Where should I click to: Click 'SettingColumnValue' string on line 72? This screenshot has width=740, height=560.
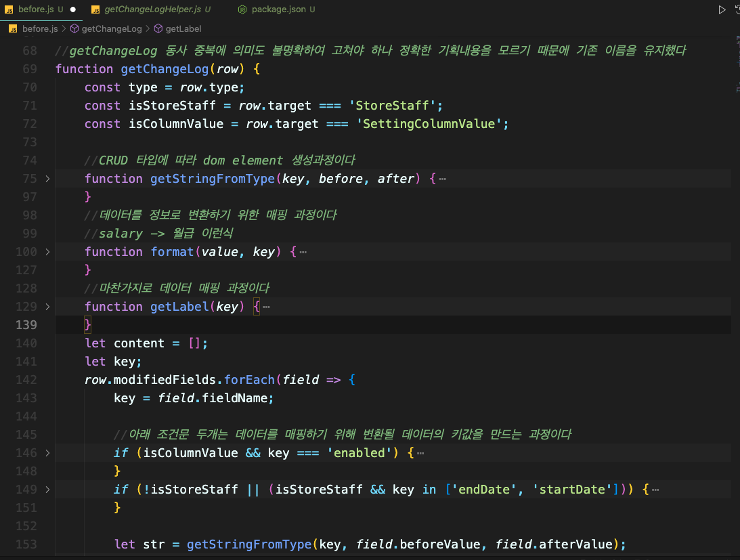pos(429,124)
